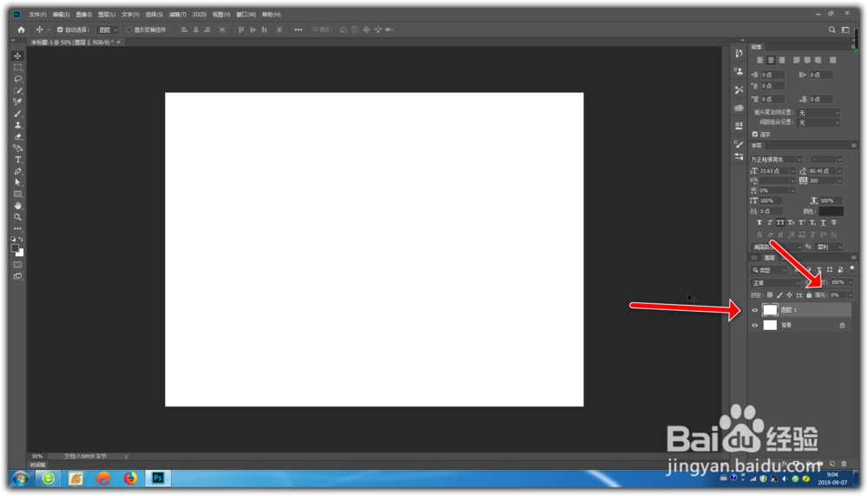This screenshot has width=868, height=496.
Task: Go to the Home screen icon
Action: pos(21,30)
